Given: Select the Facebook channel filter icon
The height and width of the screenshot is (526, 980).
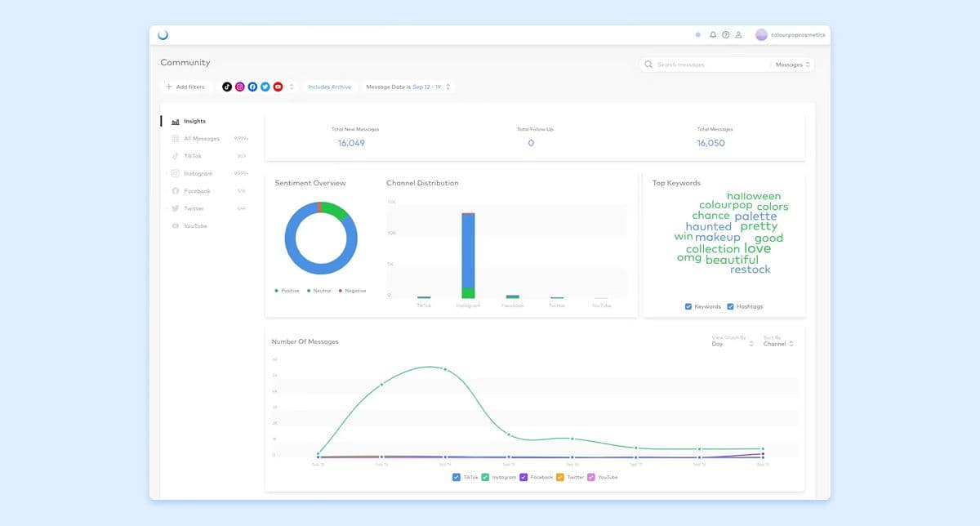Looking at the screenshot, I should pyautogui.click(x=253, y=87).
